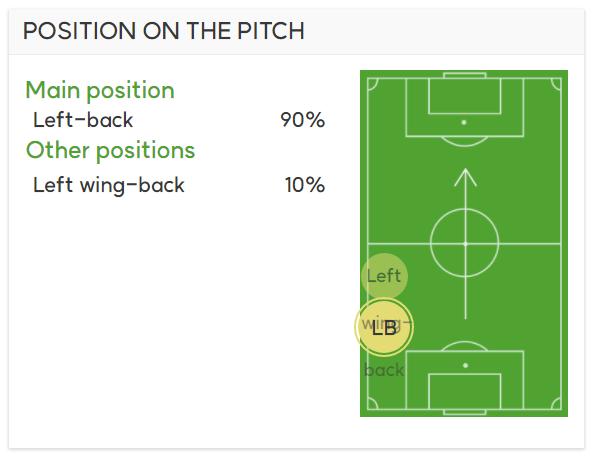
Task: Click the centre circle of the pitch
Action: click(465, 244)
